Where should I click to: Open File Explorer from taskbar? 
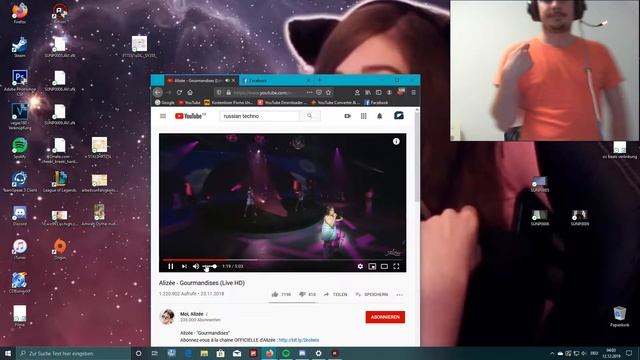coord(204,353)
